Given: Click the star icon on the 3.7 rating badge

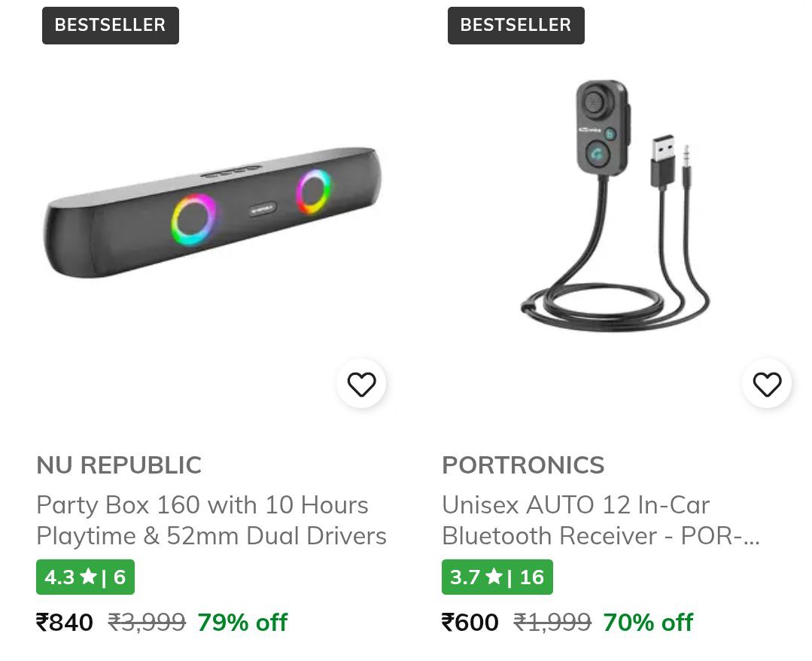Looking at the screenshot, I should tap(494, 576).
